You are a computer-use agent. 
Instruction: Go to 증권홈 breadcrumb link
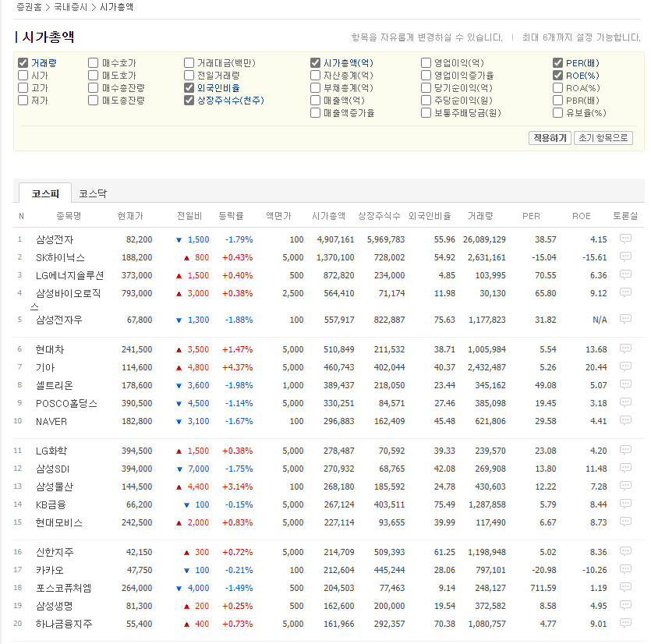[29, 7]
